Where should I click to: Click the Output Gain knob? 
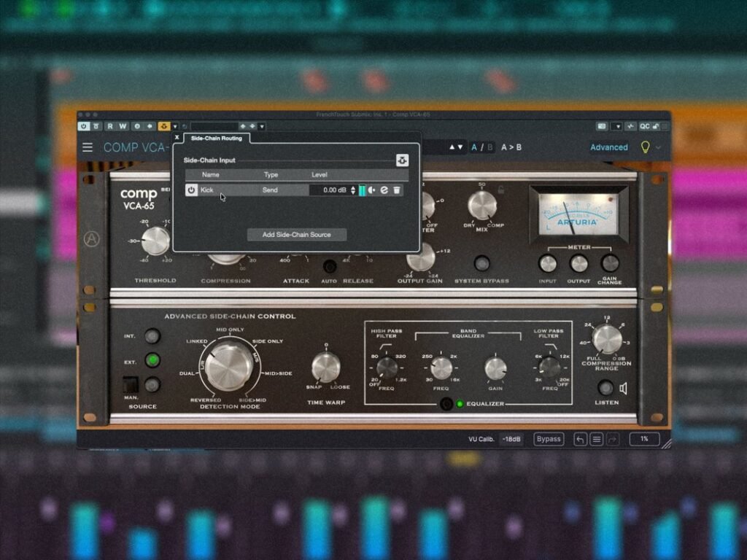tap(421, 257)
